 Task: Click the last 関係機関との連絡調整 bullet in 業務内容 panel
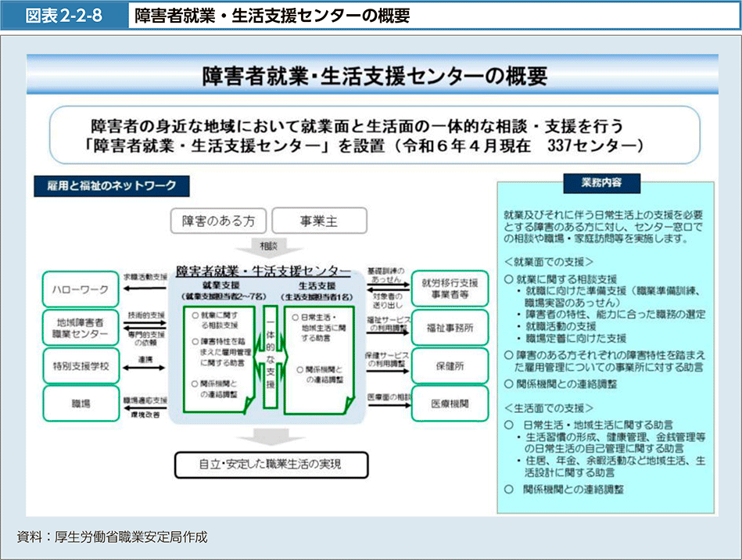[509, 490]
